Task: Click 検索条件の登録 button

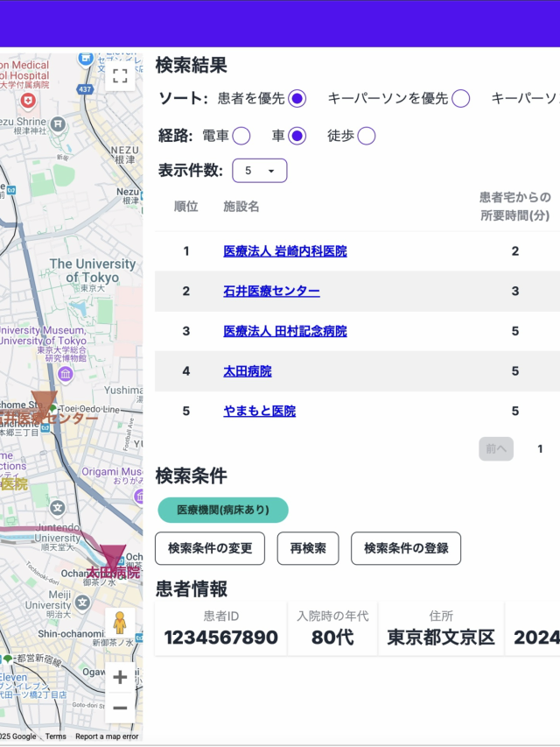Action: tap(406, 548)
